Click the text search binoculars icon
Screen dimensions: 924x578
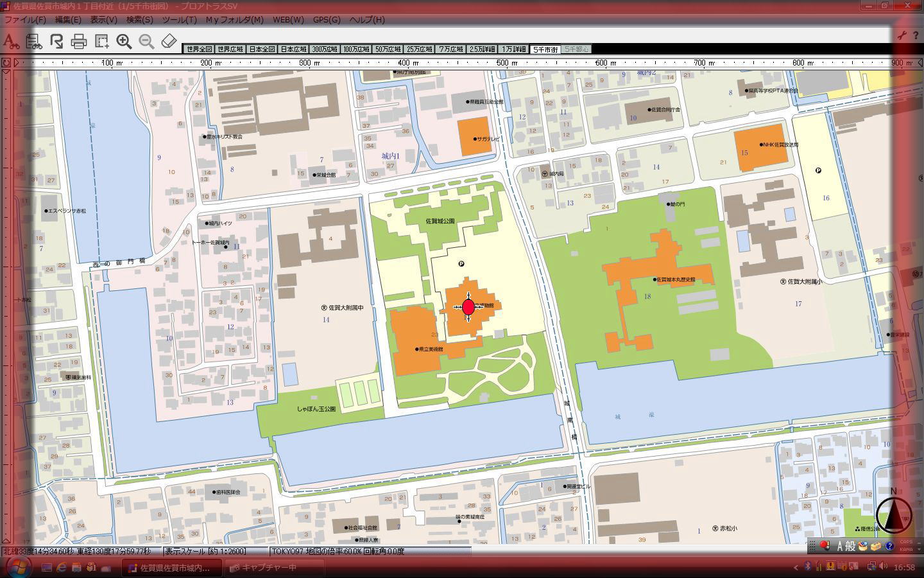pos(11,42)
